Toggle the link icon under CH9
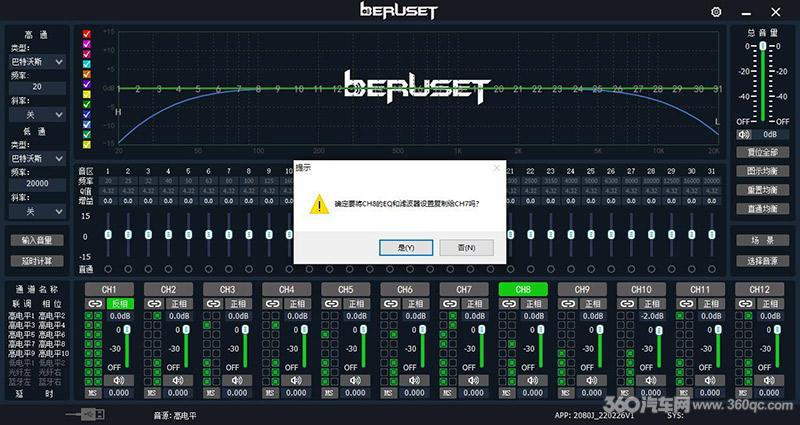The width and height of the screenshot is (800, 425). [x=568, y=304]
